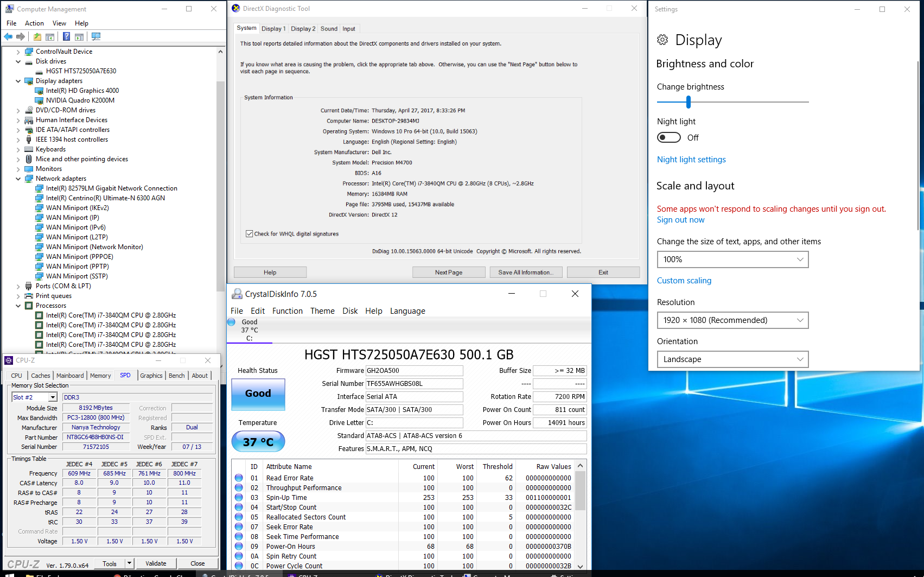
Task: Click the blue Good health status button
Action: coord(258,394)
